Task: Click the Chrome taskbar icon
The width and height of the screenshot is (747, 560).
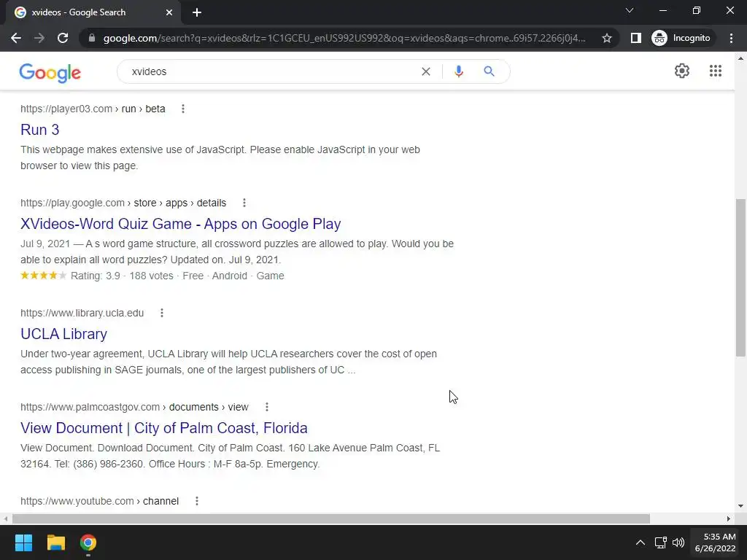Action: (x=88, y=542)
